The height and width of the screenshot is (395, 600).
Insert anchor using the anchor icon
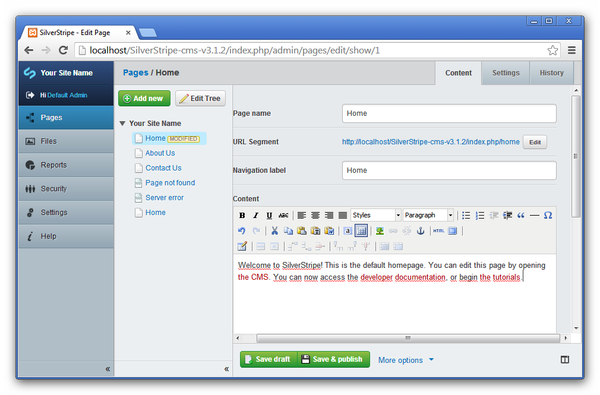click(x=420, y=231)
